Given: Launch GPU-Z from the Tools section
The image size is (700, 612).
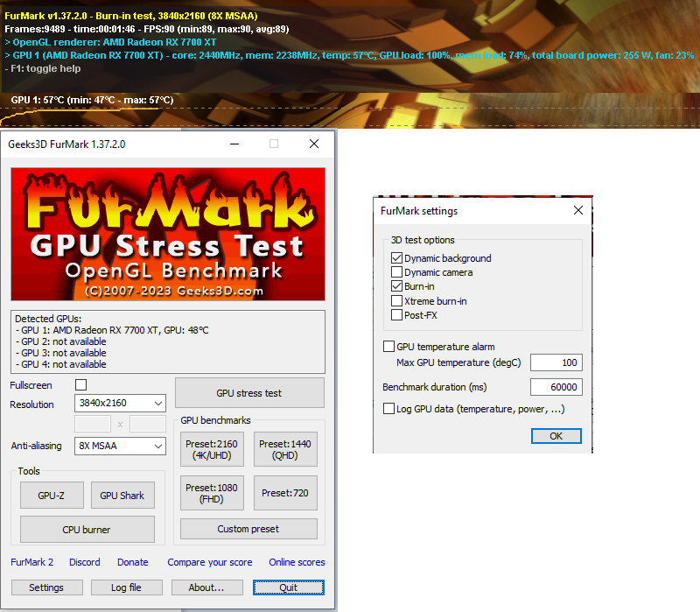Looking at the screenshot, I should [51, 495].
